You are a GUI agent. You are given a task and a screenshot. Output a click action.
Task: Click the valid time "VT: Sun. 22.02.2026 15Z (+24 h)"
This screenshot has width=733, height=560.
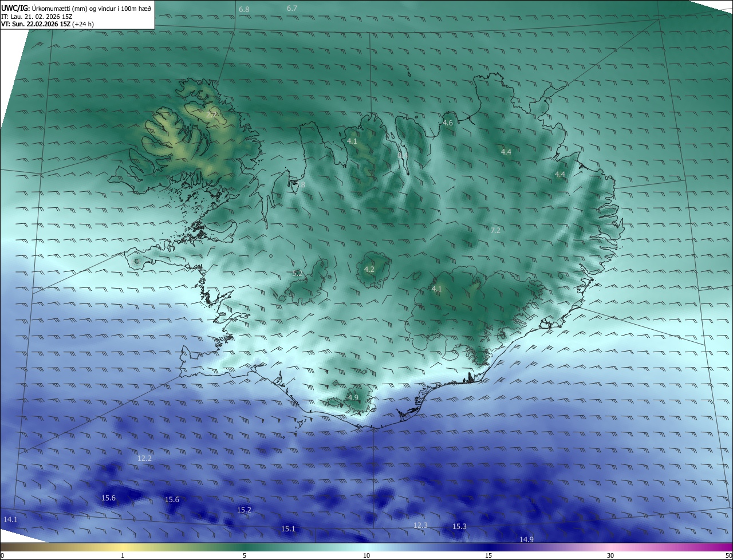(x=48, y=25)
